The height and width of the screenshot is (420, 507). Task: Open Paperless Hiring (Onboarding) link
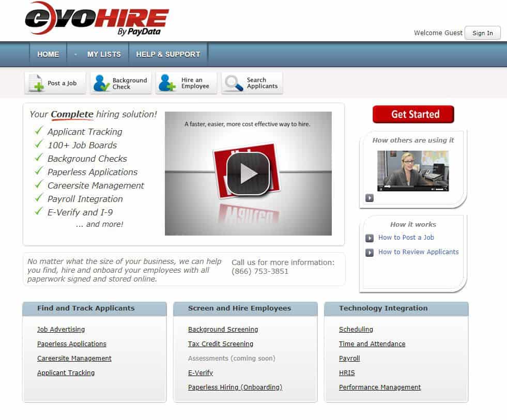235,387
